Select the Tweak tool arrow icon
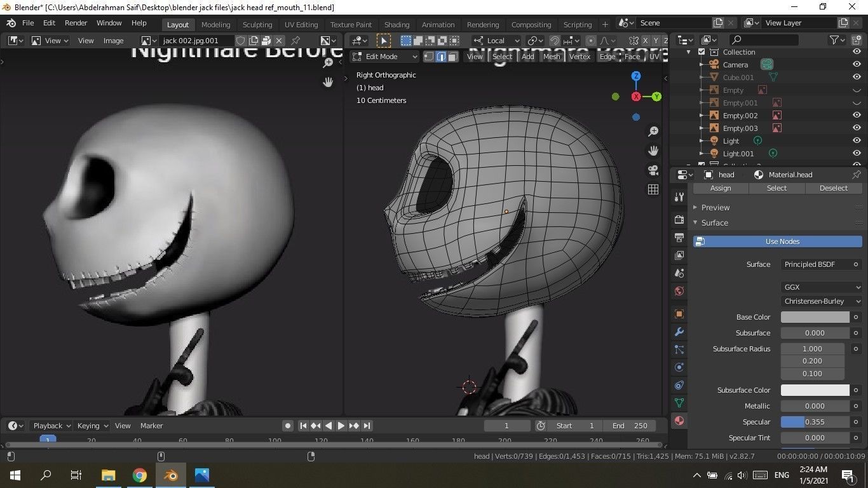Image resolution: width=868 pixels, height=488 pixels. pos(384,41)
